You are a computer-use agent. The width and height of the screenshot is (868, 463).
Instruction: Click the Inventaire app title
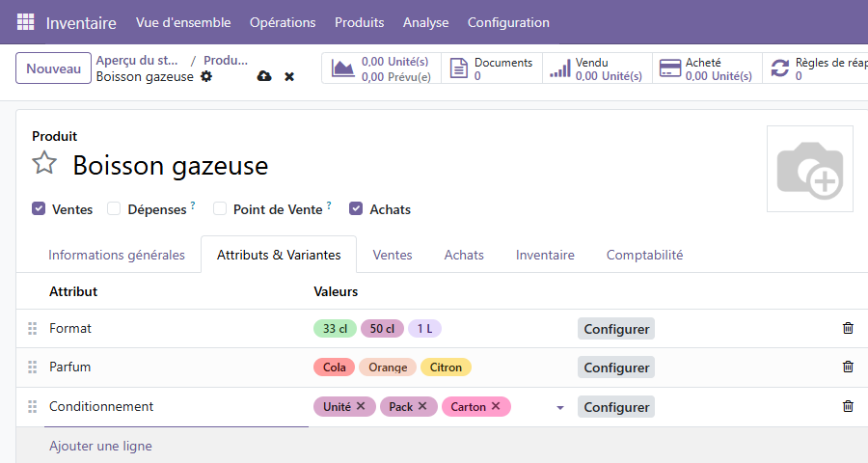click(x=81, y=23)
